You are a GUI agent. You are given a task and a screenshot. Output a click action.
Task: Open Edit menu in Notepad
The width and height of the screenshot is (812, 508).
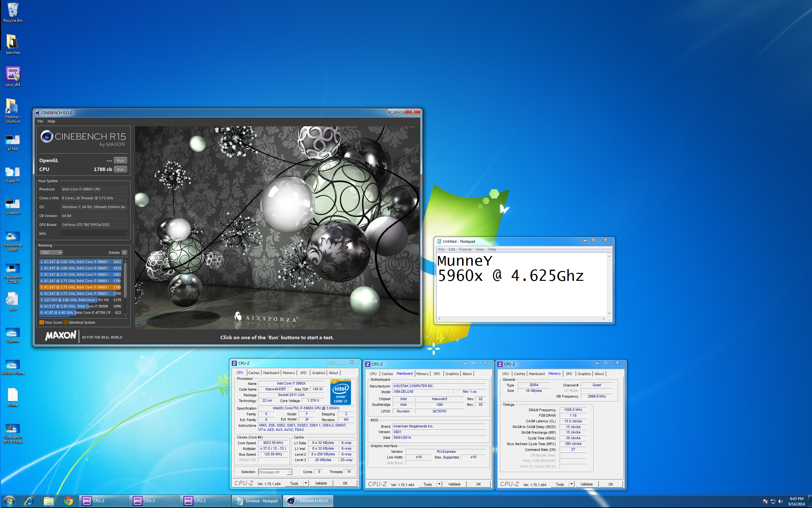click(x=451, y=249)
